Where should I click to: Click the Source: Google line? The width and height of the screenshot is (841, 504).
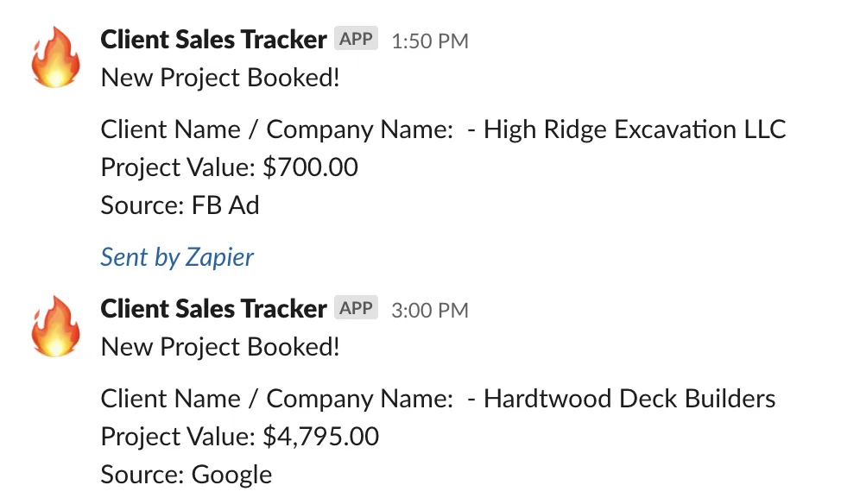(x=187, y=475)
